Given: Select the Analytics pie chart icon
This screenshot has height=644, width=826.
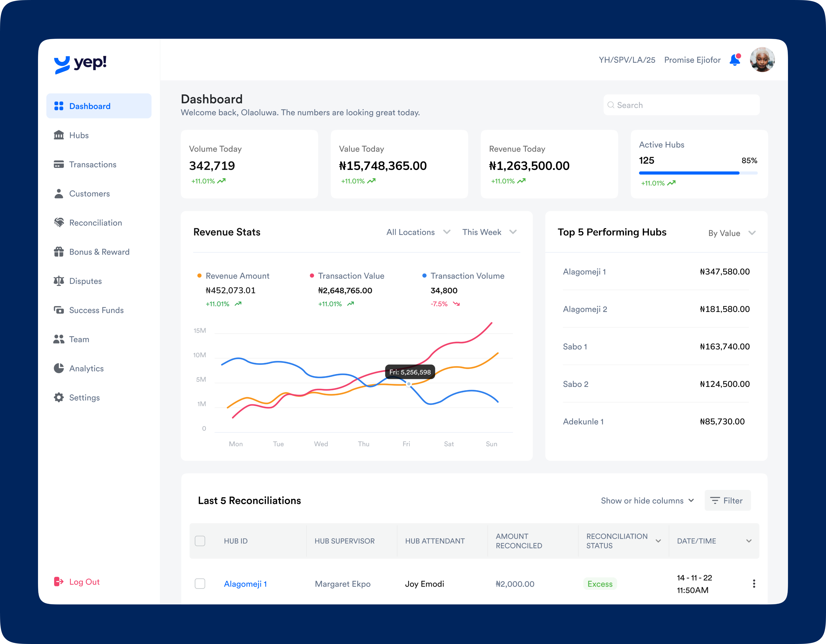Looking at the screenshot, I should (x=59, y=368).
